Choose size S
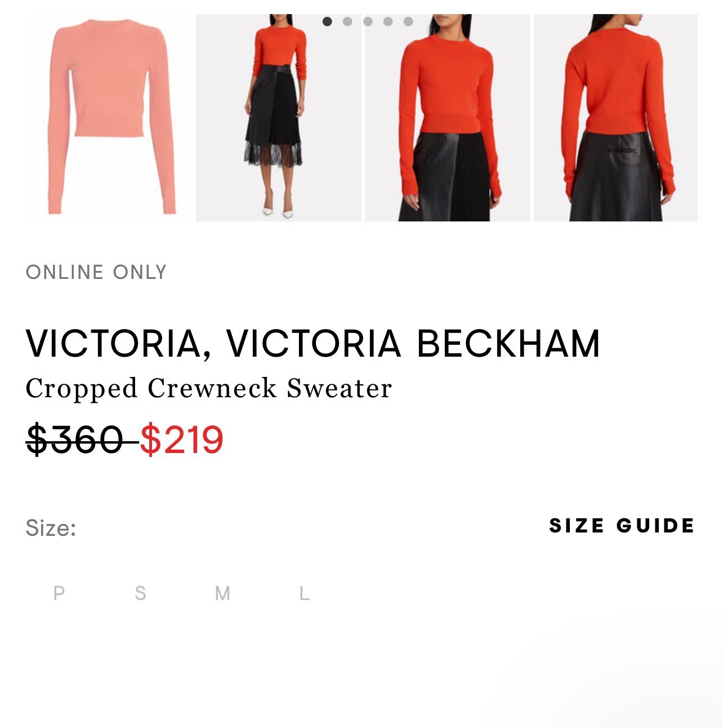Screen dimensions: 723x728 tap(140, 593)
